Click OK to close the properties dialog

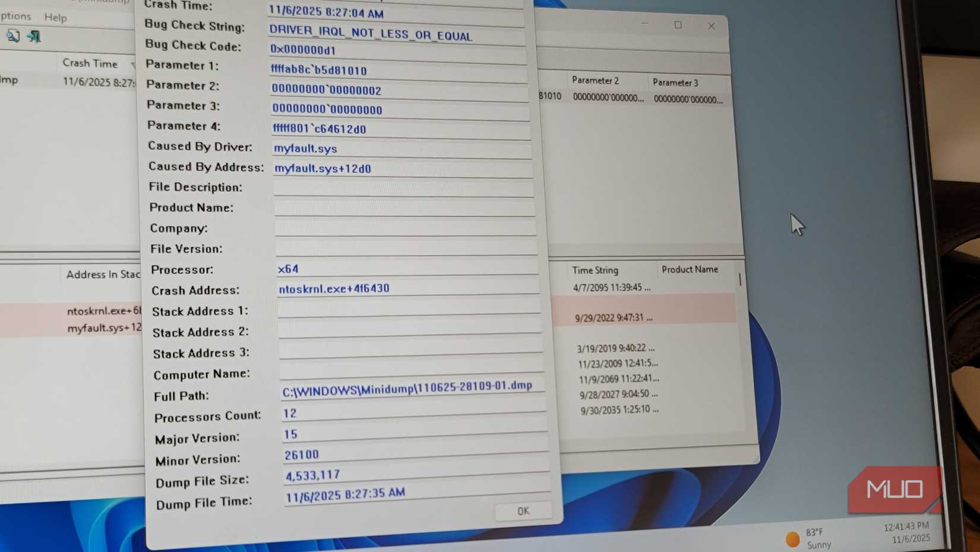(523, 511)
